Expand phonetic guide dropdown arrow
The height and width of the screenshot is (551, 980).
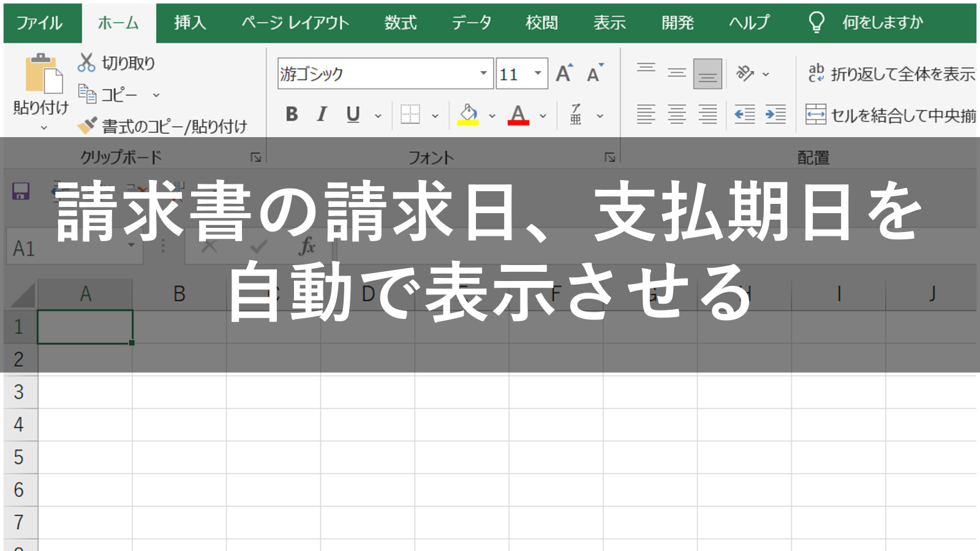click(x=600, y=115)
